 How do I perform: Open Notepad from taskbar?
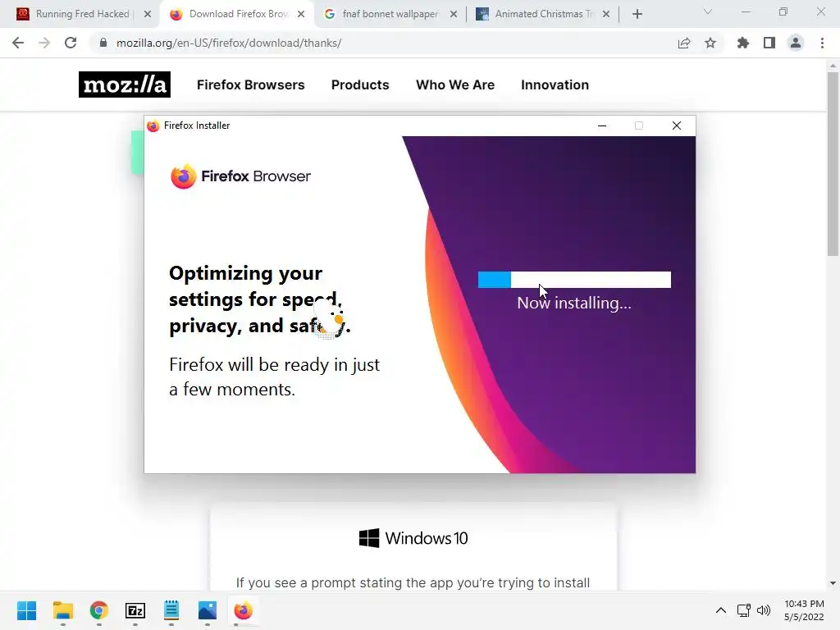click(x=171, y=610)
